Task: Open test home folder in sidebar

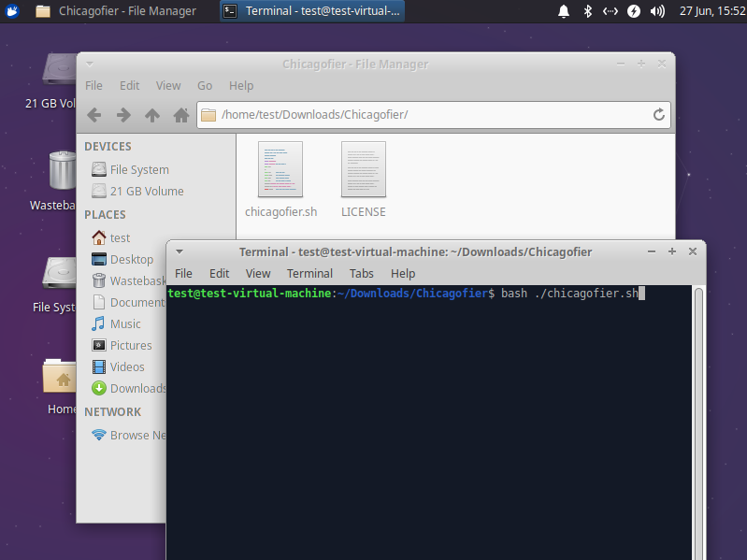Action: coord(110,237)
